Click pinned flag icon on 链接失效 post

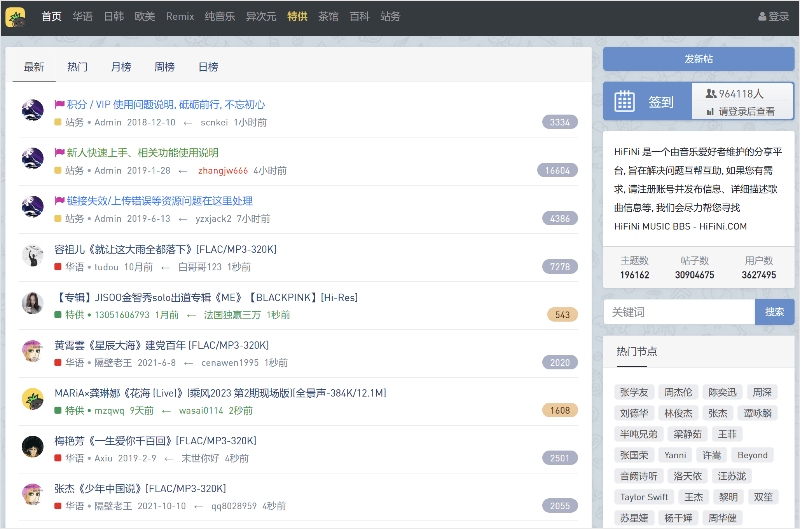coord(59,200)
